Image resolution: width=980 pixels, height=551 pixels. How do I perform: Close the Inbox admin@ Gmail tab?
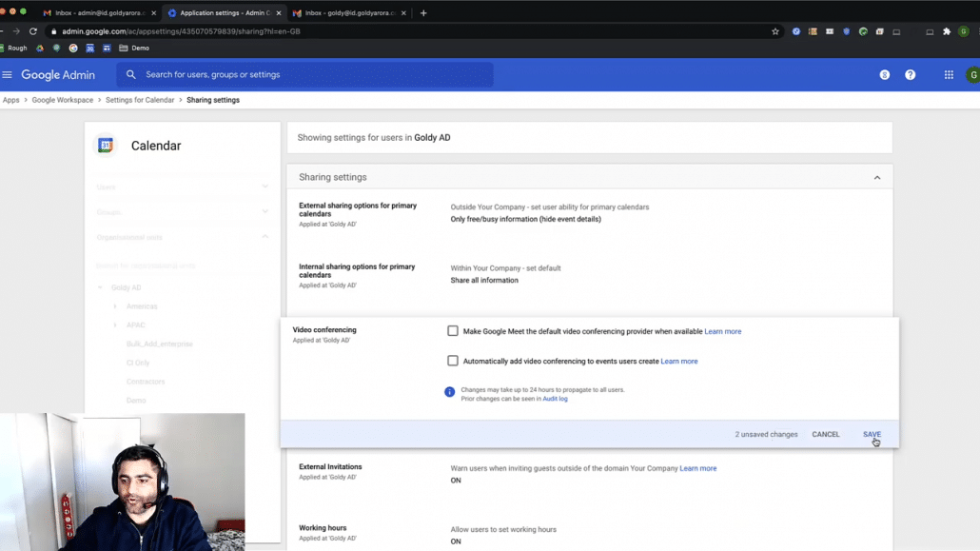click(x=154, y=12)
